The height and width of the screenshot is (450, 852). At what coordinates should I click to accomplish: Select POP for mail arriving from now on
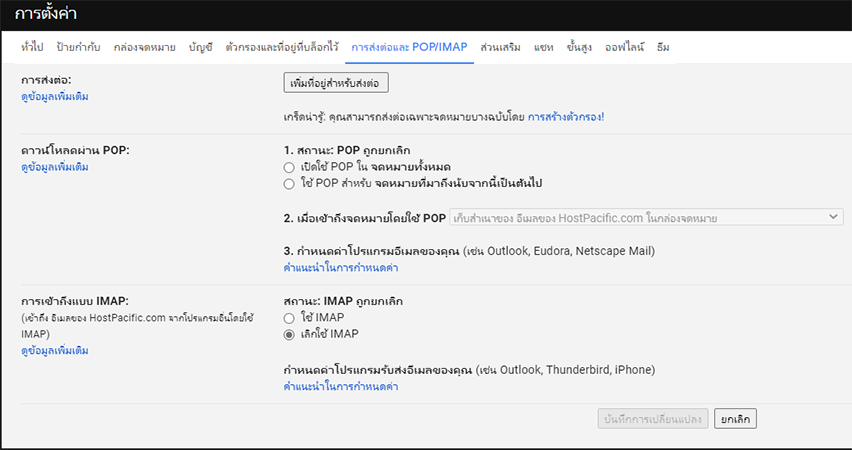(289, 184)
